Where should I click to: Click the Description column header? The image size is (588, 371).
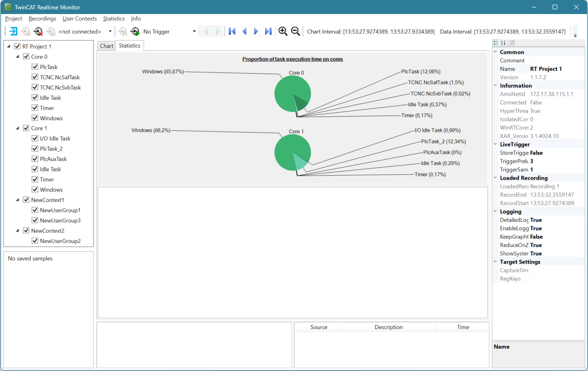[389, 327]
